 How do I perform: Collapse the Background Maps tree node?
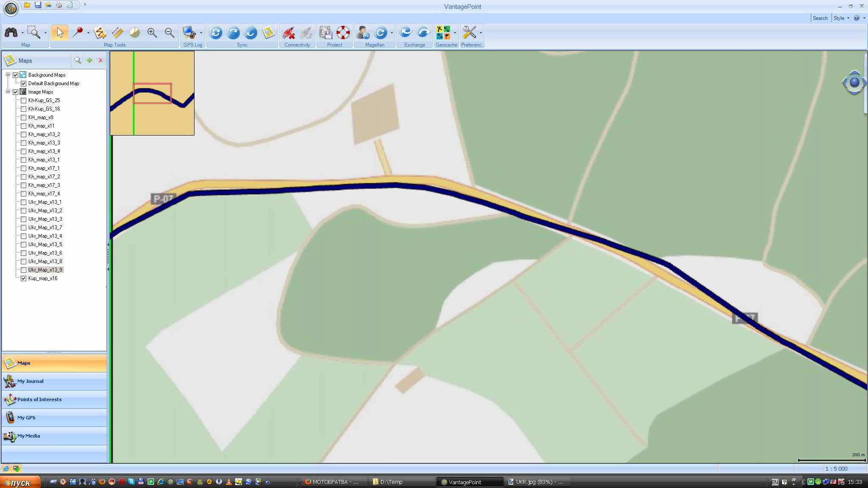pos(8,75)
